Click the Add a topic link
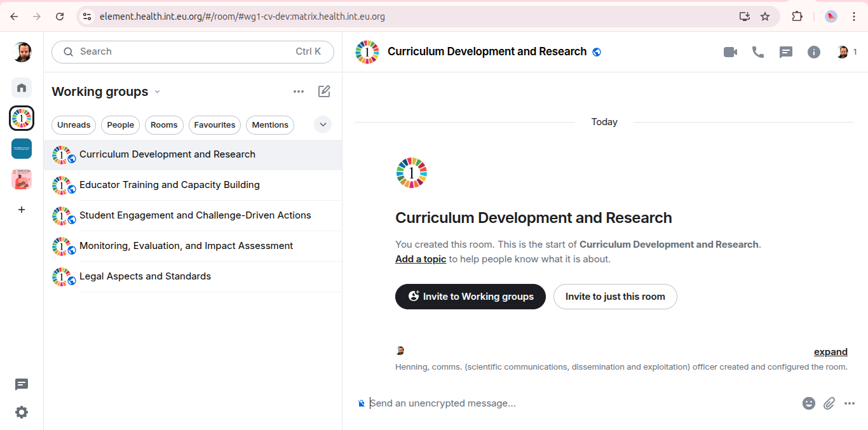The width and height of the screenshot is (868, 430). pos(421,259)
